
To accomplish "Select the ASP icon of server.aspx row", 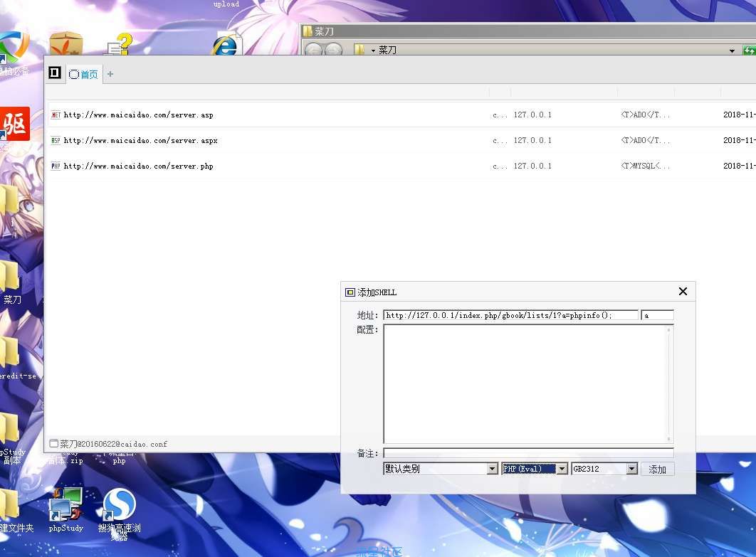I will [x=56, y=140].
